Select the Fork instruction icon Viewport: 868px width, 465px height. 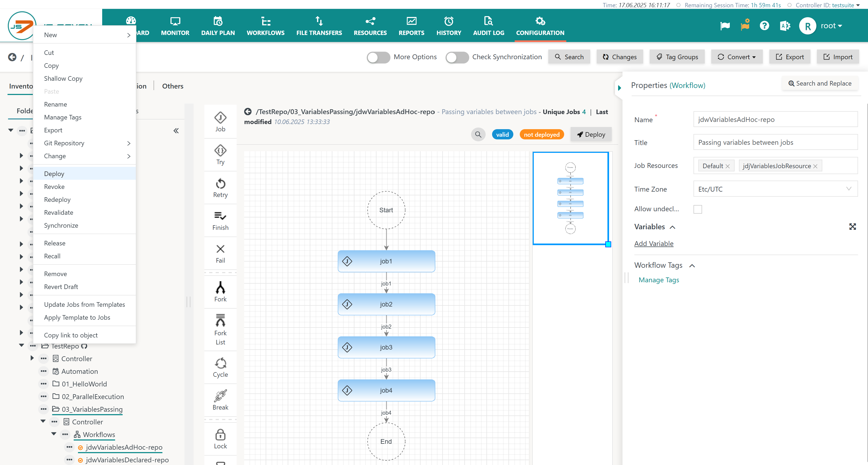[x=220, y=287]
